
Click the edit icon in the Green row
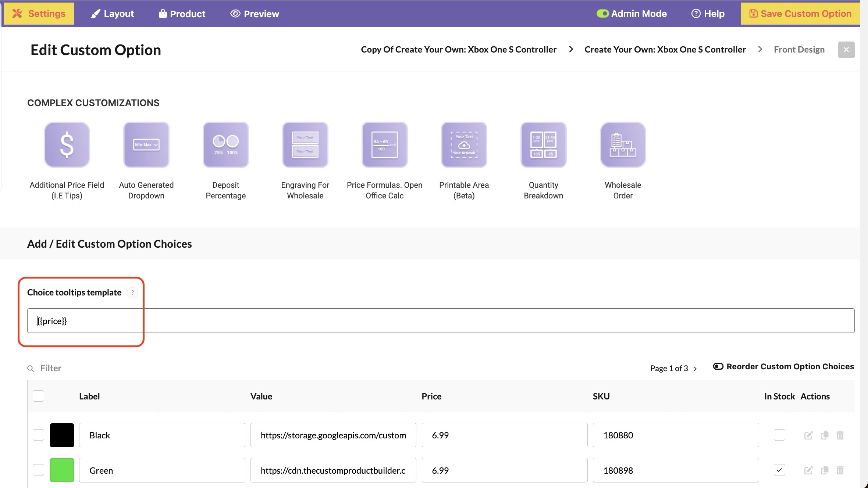click(808, 470)
